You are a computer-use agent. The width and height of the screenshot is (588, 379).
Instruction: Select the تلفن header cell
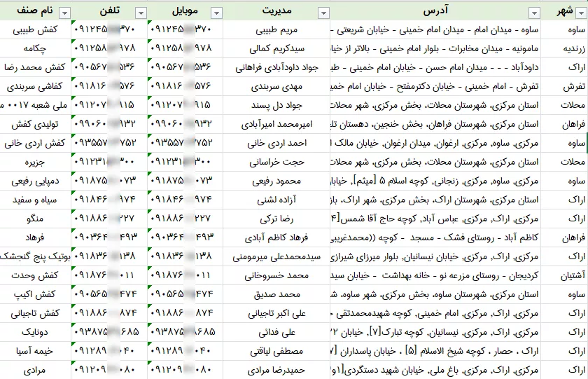(x=109, y=11)
